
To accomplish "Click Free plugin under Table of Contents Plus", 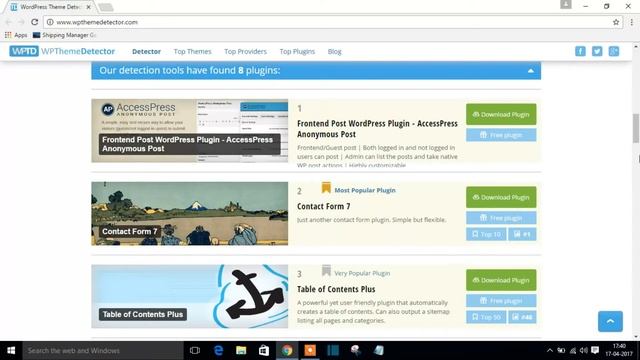I will 501,300.
